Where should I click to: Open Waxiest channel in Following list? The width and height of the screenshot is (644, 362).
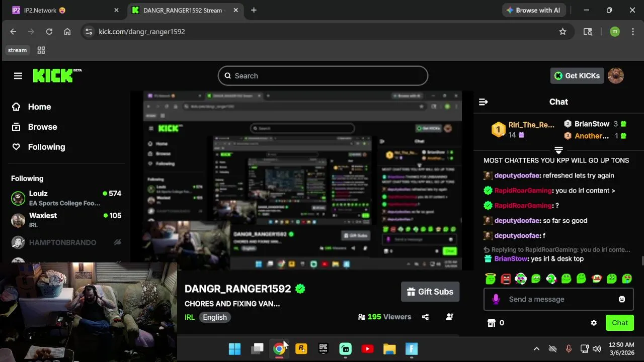66,220
